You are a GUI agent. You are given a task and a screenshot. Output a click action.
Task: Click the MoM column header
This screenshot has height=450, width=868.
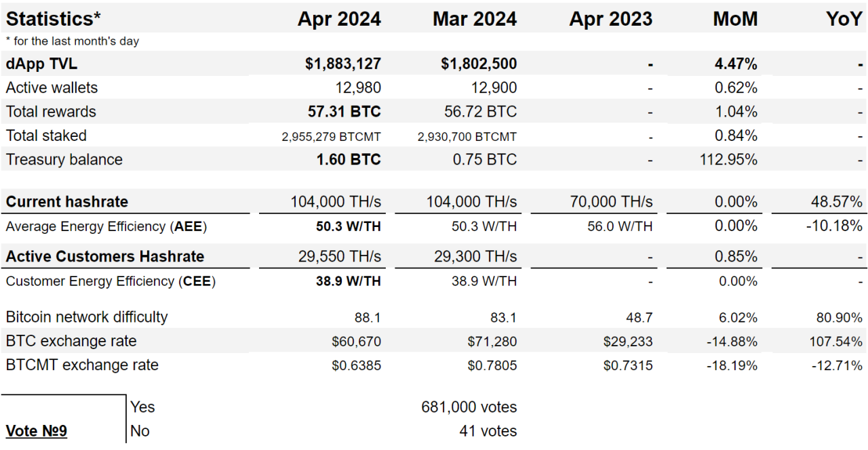click(735, 19)
